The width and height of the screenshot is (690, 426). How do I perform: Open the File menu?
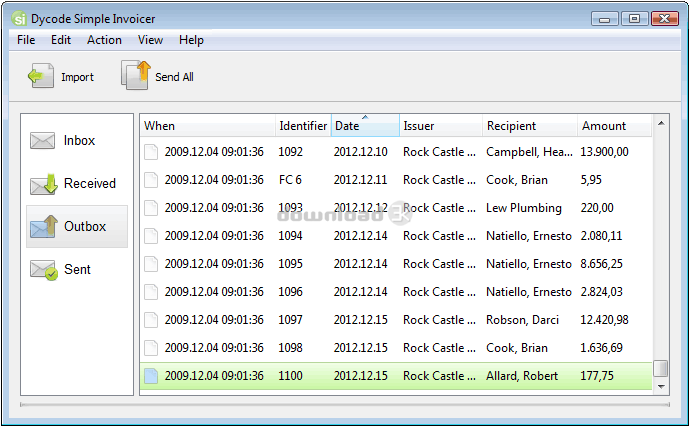[26, 40]
